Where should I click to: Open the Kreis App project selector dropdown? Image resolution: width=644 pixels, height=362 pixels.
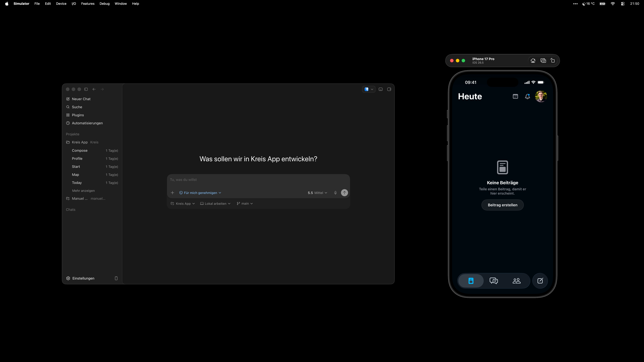pyautogui.click(x=183, y=204)
